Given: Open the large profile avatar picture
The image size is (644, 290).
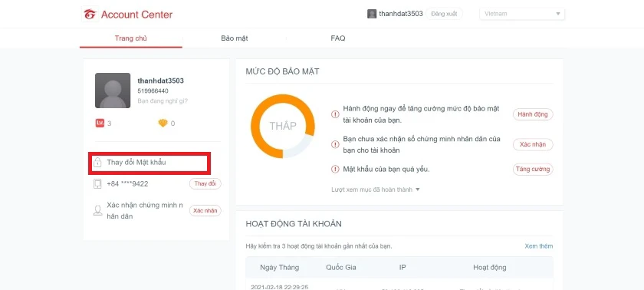Looking at the screenshot, I should [113, 91].
